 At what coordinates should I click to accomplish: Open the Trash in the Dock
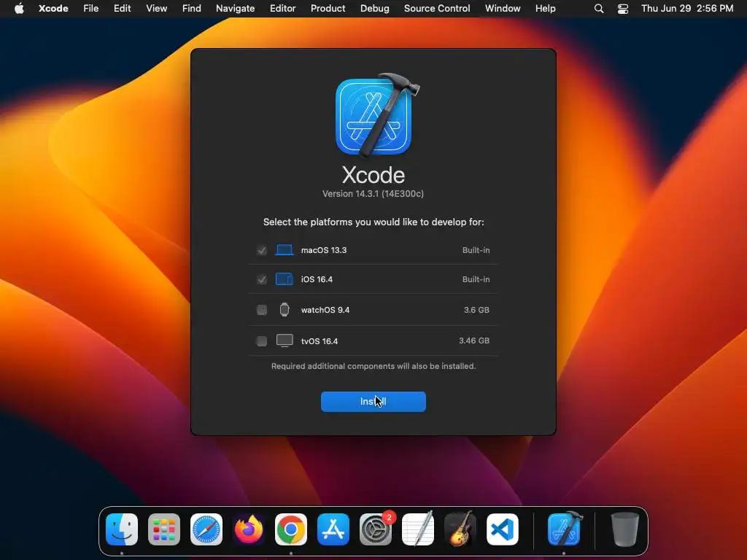click(624, 529)
